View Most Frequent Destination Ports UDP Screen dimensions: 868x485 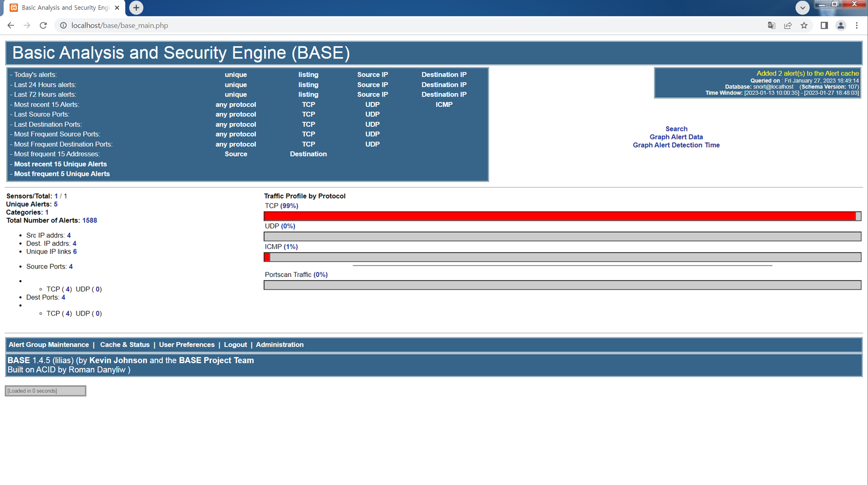click(x=372, y=144)
